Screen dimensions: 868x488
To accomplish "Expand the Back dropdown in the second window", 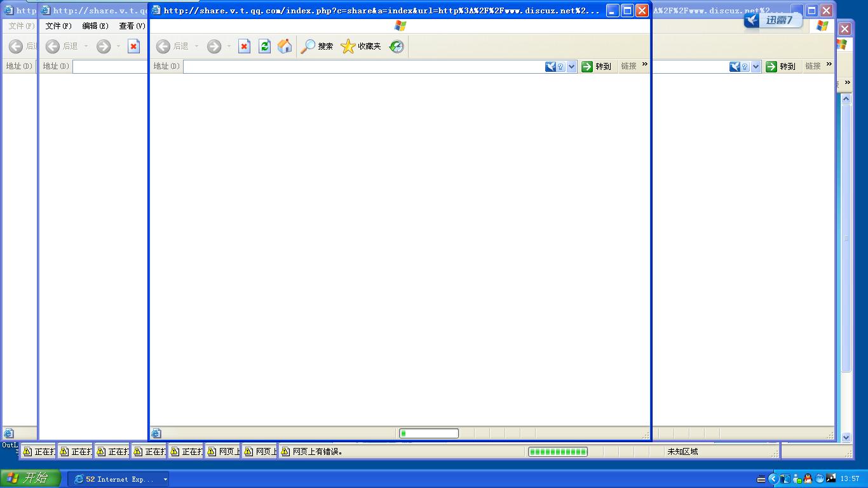I will tap(86, 46).
